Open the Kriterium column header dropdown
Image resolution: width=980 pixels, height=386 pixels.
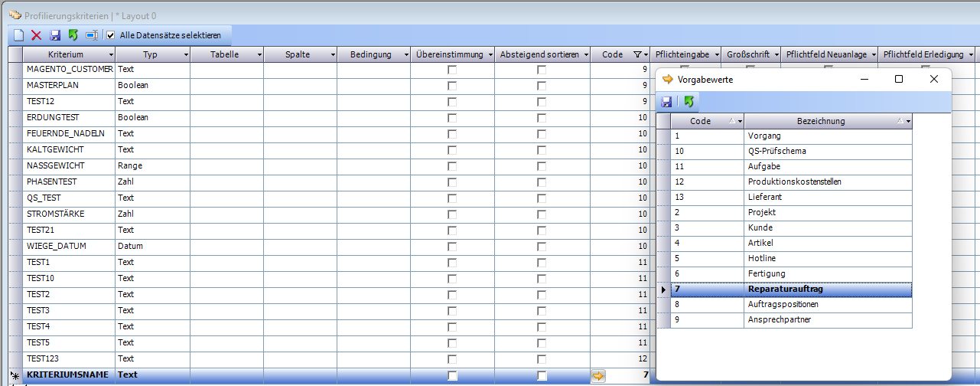pyautogui.click(x=111, y=55)
